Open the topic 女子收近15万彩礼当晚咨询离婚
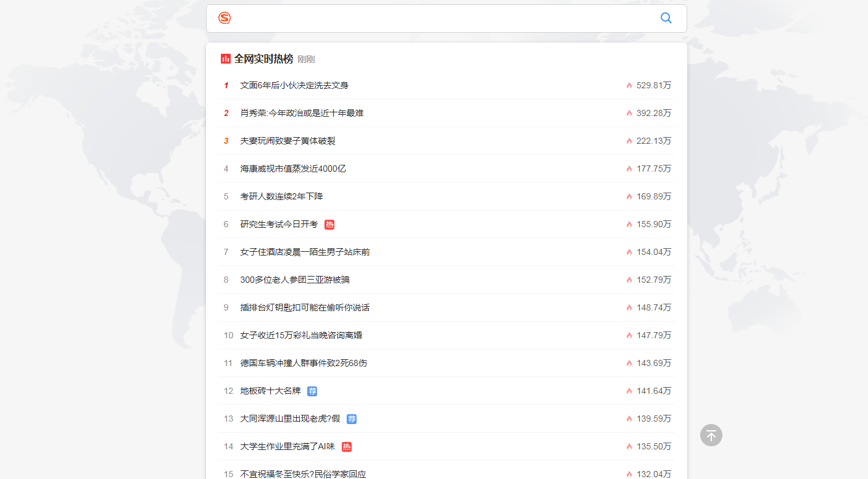This screenshot has width=868, height=479. point(301,335)
